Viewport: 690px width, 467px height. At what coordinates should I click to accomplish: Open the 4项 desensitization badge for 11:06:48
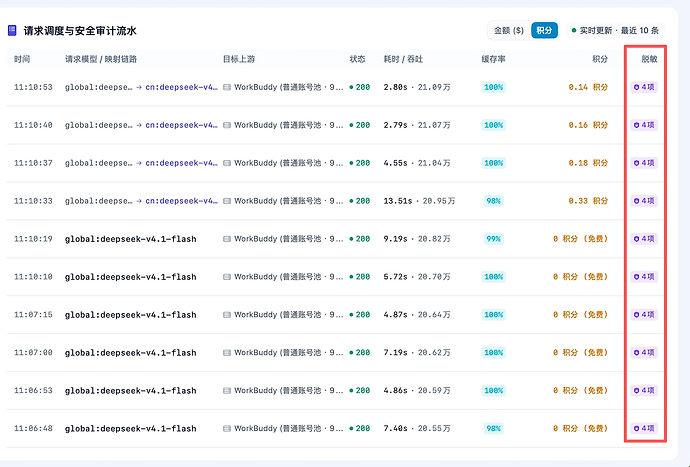644,428
